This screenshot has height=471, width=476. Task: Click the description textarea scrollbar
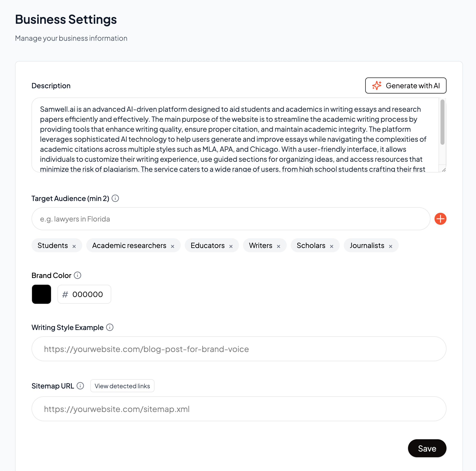click(442, 122)
